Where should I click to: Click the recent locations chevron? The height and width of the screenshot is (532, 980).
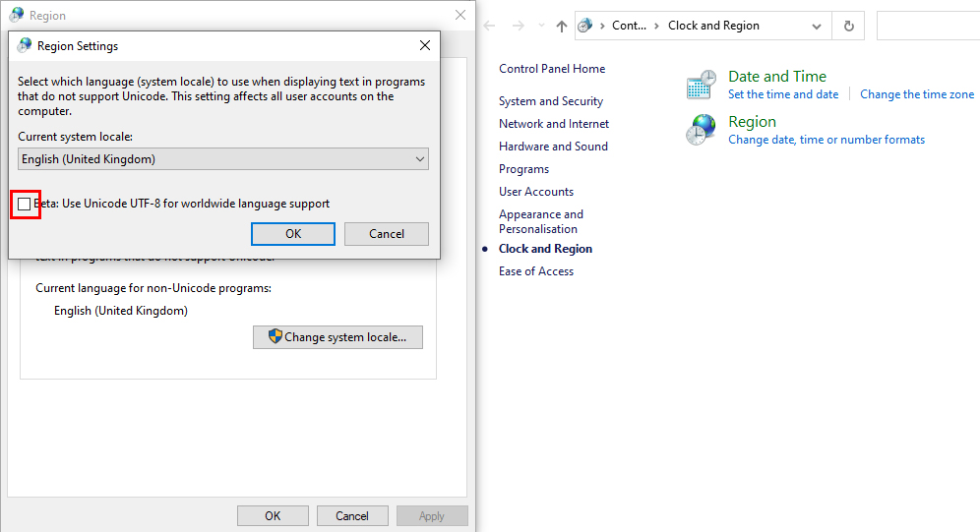538,27
